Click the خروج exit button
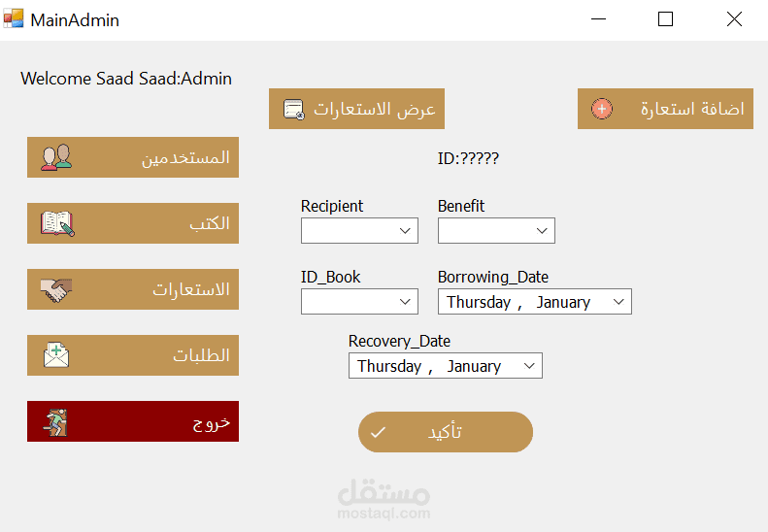 tap(133, 421)
